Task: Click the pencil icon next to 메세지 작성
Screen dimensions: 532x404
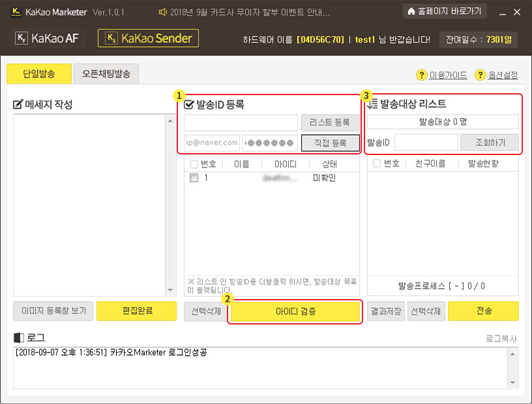Action: click(18, 104)
